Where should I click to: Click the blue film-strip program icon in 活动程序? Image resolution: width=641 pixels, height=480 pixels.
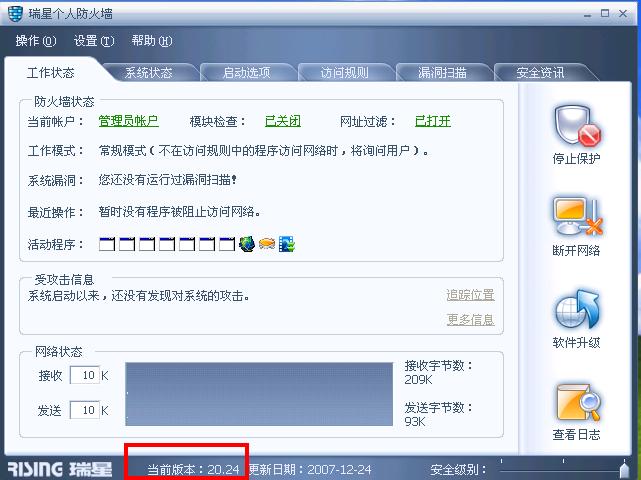pos(287,244)
